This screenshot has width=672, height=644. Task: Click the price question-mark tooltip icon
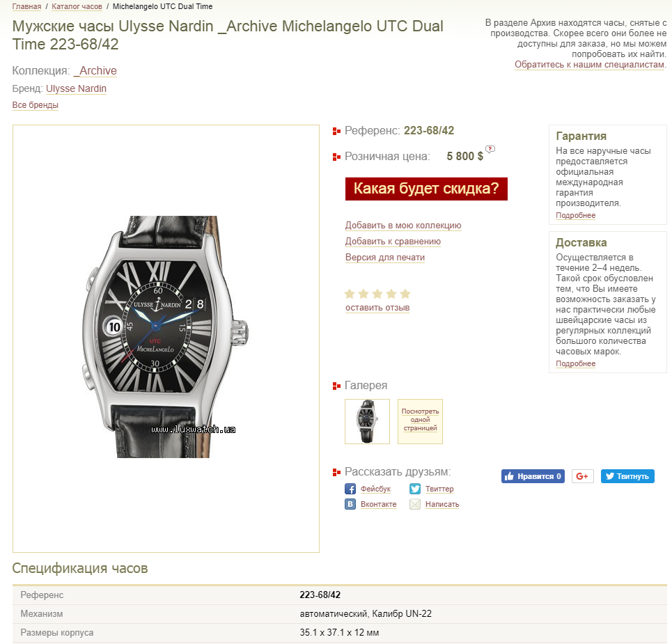[490, 149]
